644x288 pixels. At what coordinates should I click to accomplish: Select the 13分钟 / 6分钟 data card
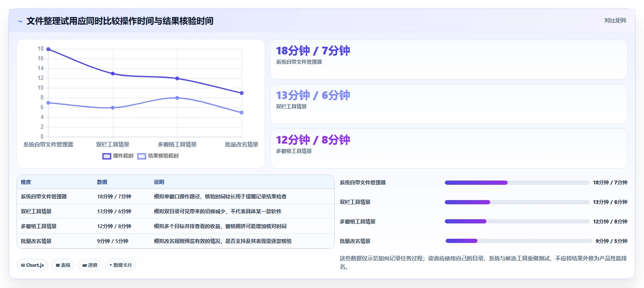(x=449, y=104)
